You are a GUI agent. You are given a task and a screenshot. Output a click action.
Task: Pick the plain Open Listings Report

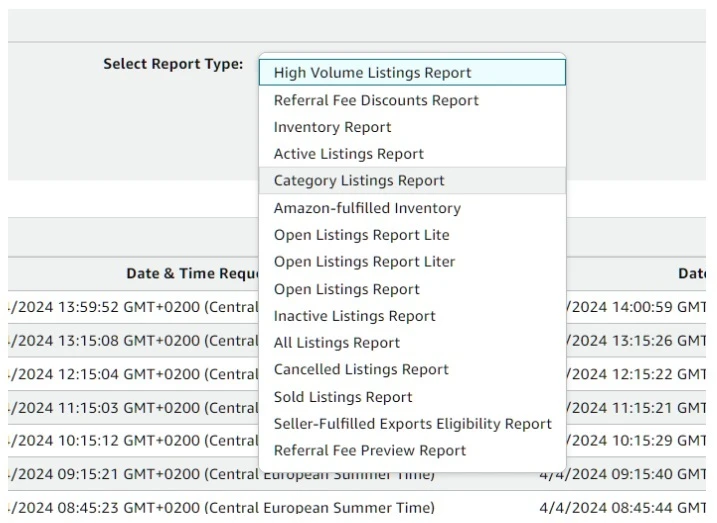pyautogui.click(x=412, y=289)
